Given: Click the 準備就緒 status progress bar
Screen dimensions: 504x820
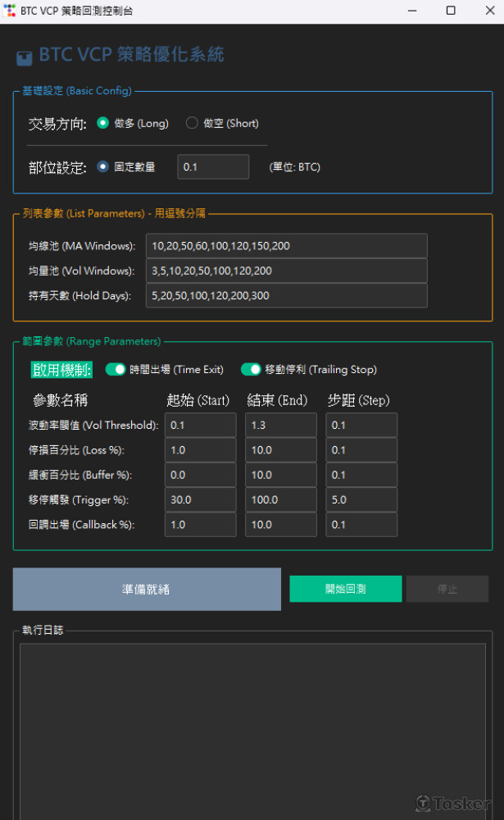Looking at the screenshot, I should [147, 590].
